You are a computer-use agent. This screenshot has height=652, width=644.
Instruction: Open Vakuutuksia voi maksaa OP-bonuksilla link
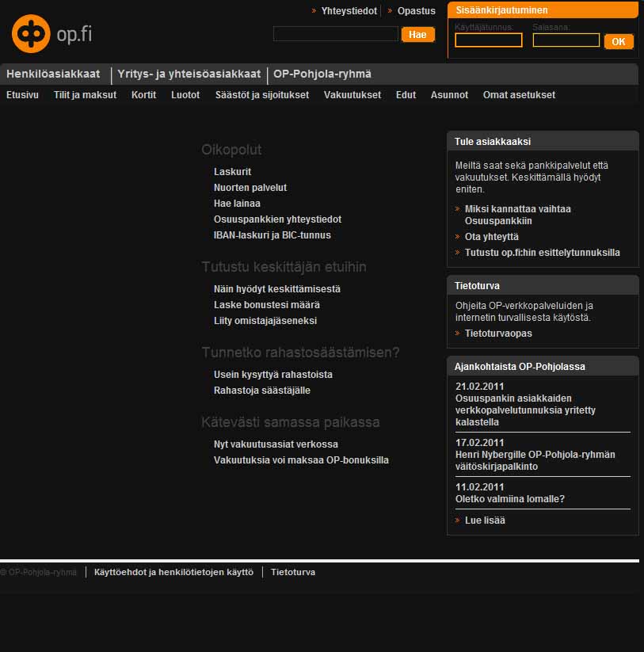tap(302, 460)
